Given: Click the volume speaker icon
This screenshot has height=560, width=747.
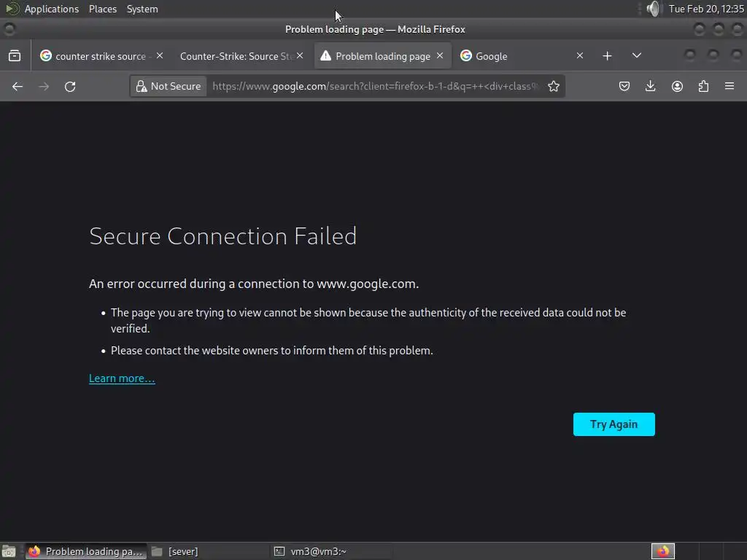Looking at the screenshot, I should (653, 9).
